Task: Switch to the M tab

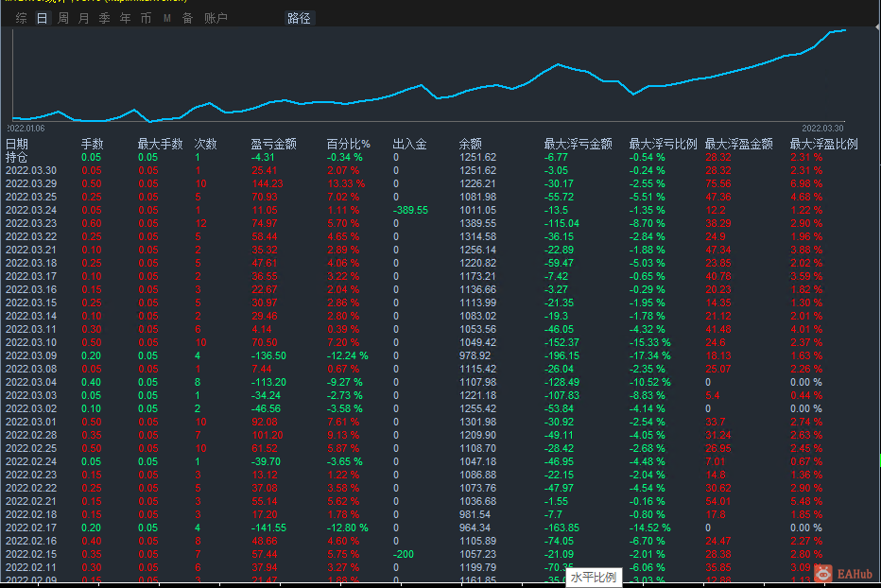Action: click(x=167, y=18)
